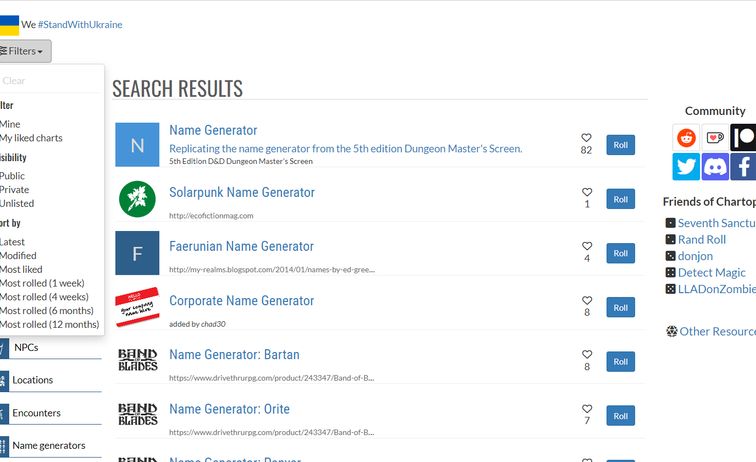Screen dimensions: 756x462
Task: Toggle the heart on Faerunian Name Generator
Action: [x=587, y=246]
